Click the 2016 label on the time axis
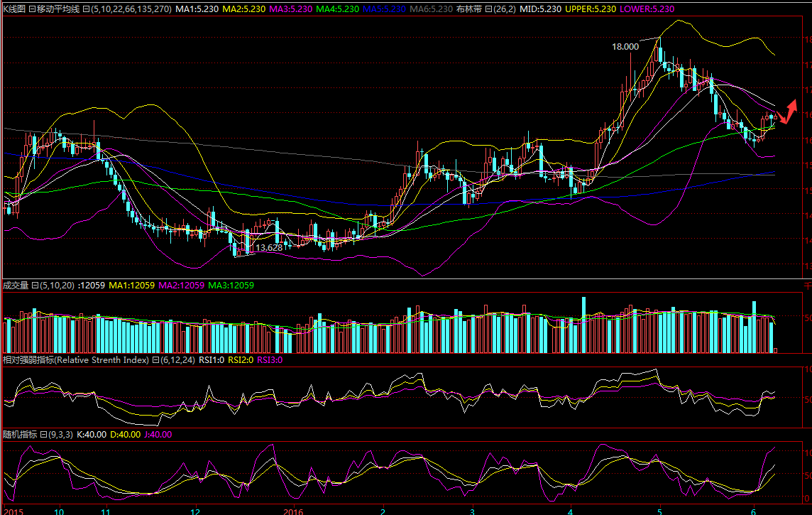 (x=293, y=510)
